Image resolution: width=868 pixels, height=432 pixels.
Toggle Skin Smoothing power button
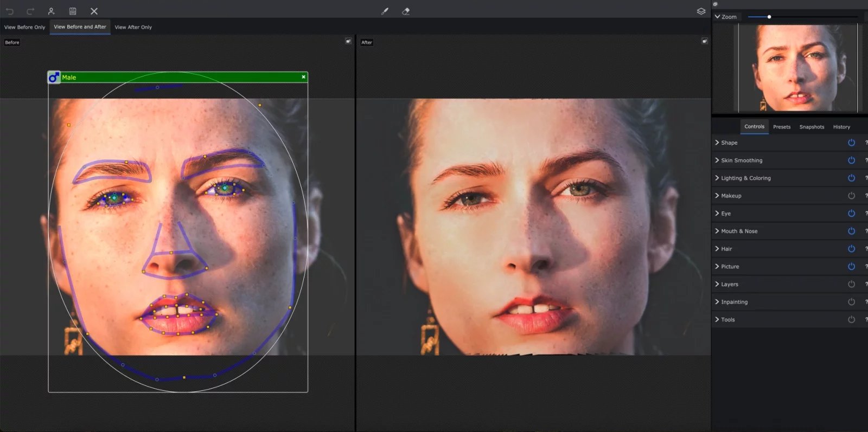tap(851, 160)
